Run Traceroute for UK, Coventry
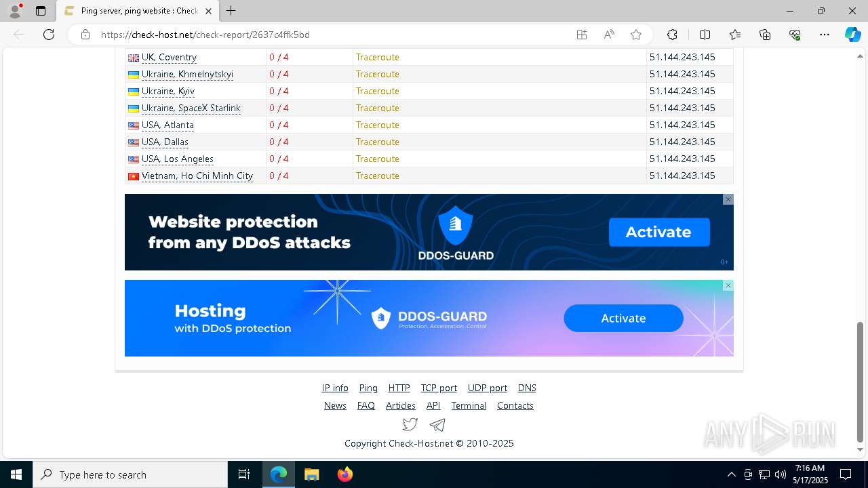Image resolution: width=868 pixels, height=488 pixels. click(377, 57)
